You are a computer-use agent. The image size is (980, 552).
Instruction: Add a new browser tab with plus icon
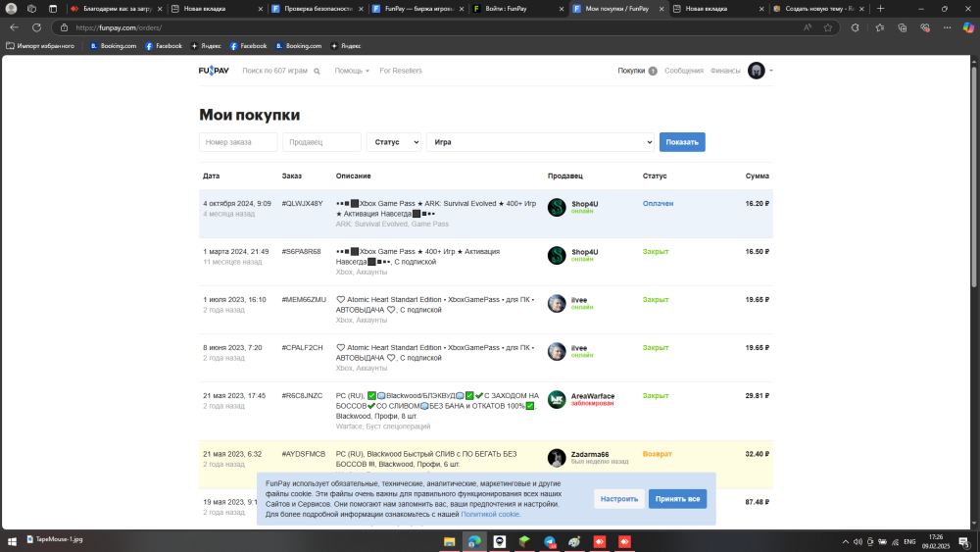[x=880, y=9]
